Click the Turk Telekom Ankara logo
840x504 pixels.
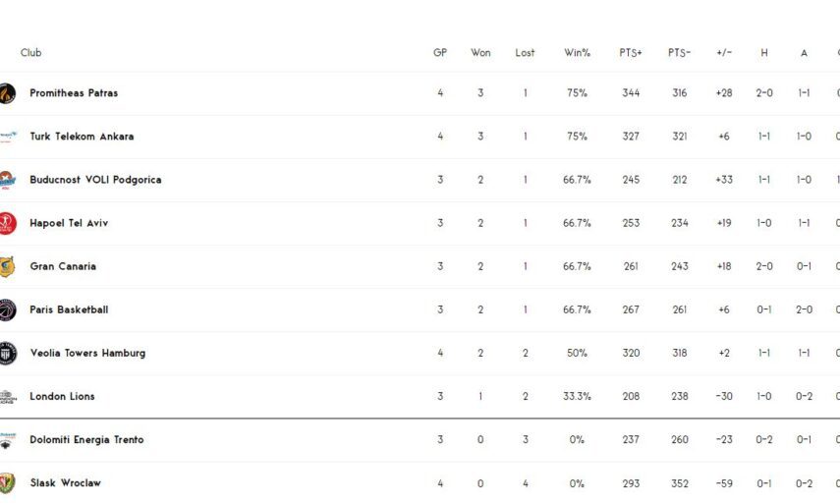(x=7, y=137)
